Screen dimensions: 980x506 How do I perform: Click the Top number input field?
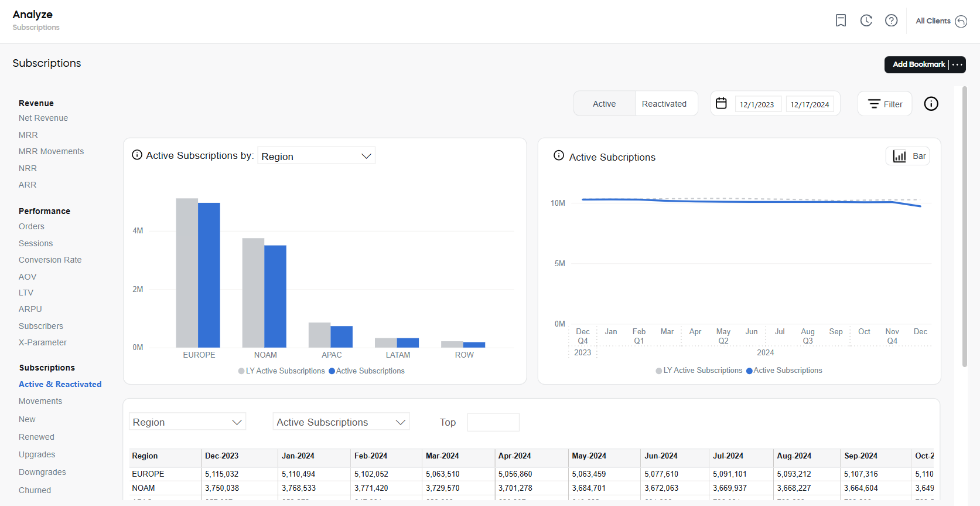[x=493, y=422]
